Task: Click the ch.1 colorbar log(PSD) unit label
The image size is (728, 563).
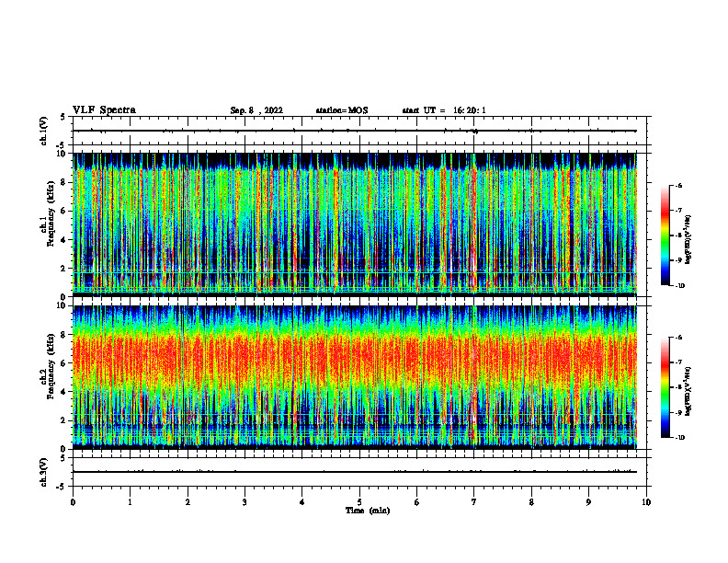Action: (x=689, y=240)
